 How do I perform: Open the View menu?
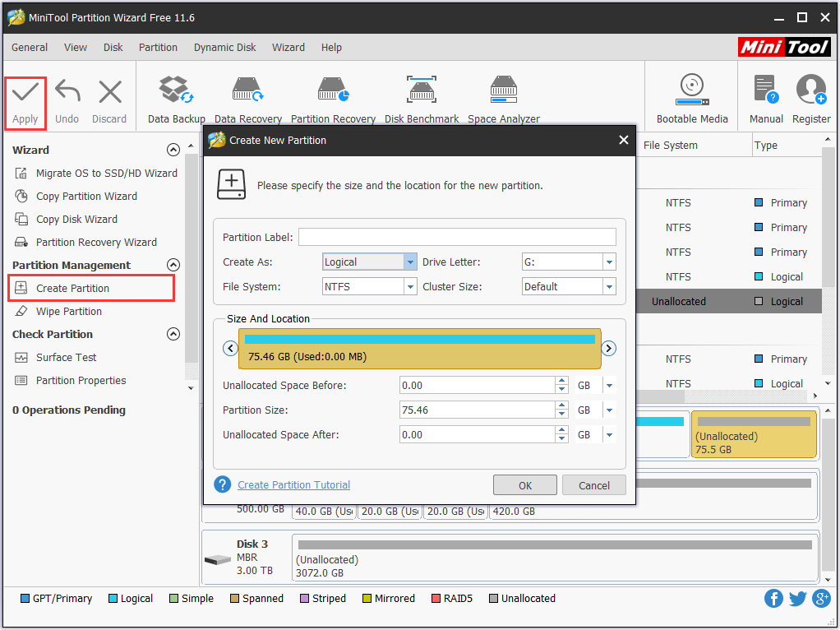tap(76, 47)
